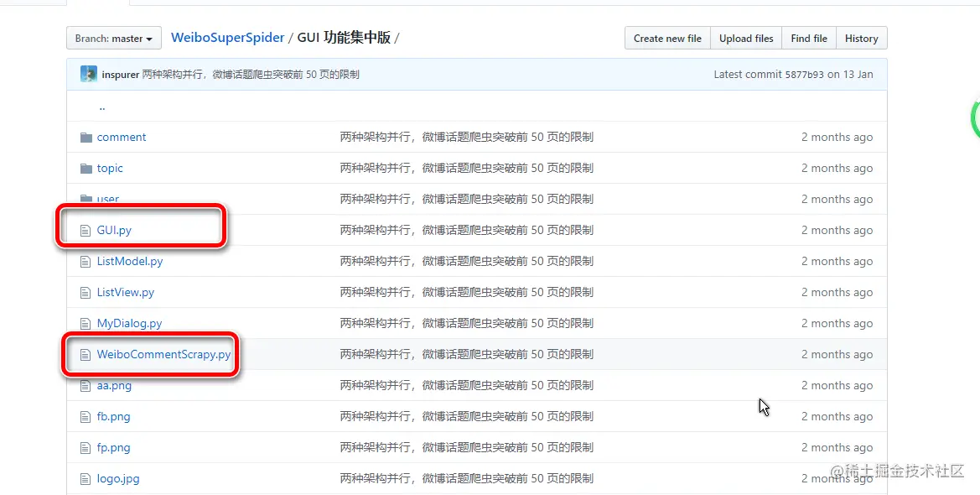Viewport: 980px width, 495px height.
Task: Open the GUI.py file
Action: (114, 230)
